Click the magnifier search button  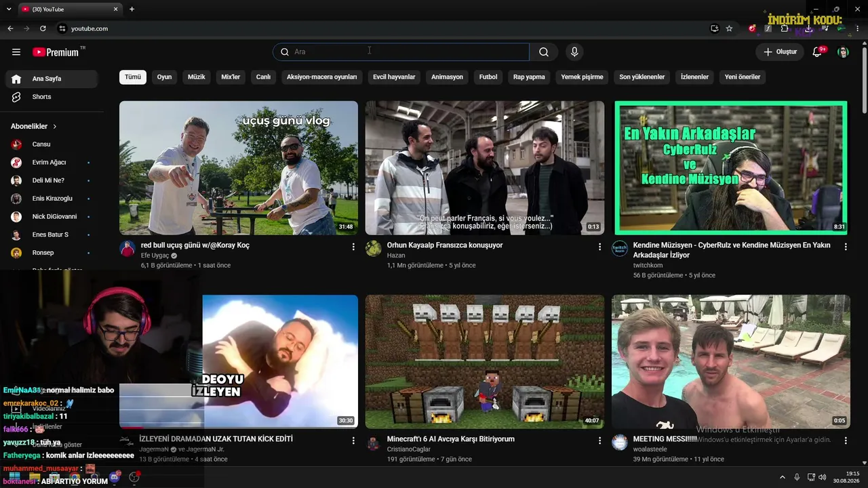[x=544, y=52]
